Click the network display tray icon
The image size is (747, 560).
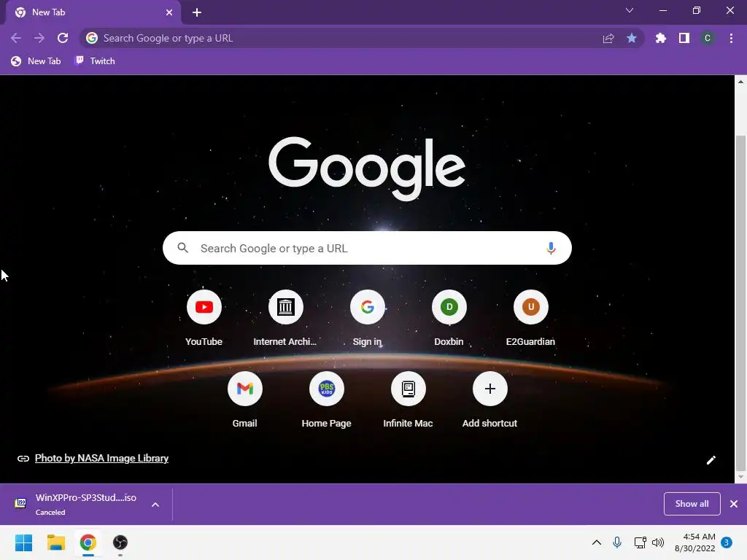pyautogui.click(x=640, y=542)
